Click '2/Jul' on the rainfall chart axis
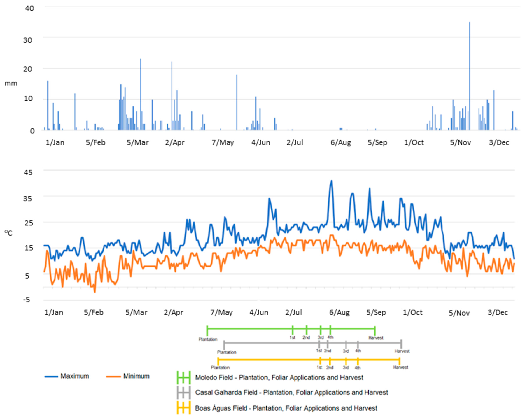 click(x=295, y=142)
